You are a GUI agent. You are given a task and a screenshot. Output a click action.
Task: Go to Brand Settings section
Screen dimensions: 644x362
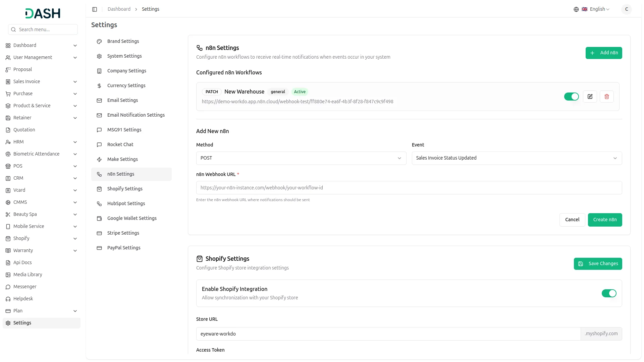click(x=123, y=41)
